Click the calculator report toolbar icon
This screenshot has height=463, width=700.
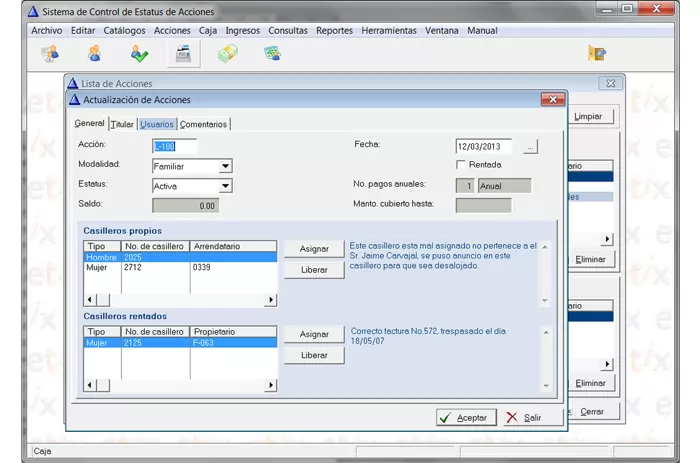272,54
